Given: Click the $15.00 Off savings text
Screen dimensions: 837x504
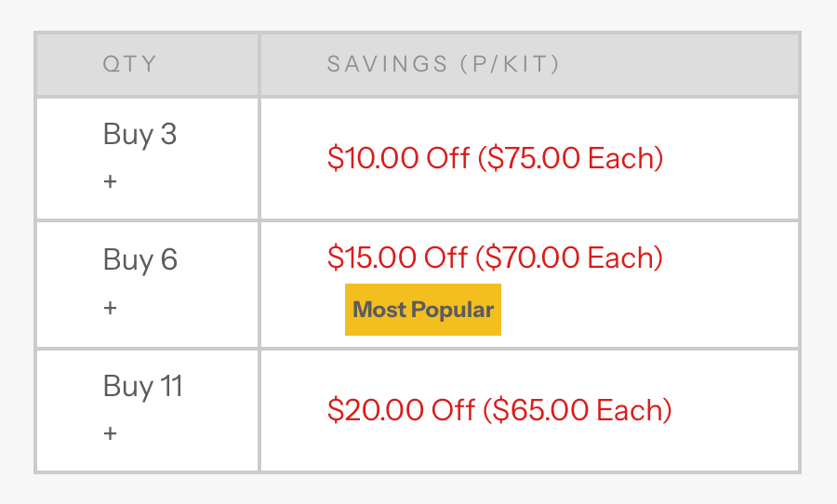Looking at the screenshot, I should tap(397, 258).
